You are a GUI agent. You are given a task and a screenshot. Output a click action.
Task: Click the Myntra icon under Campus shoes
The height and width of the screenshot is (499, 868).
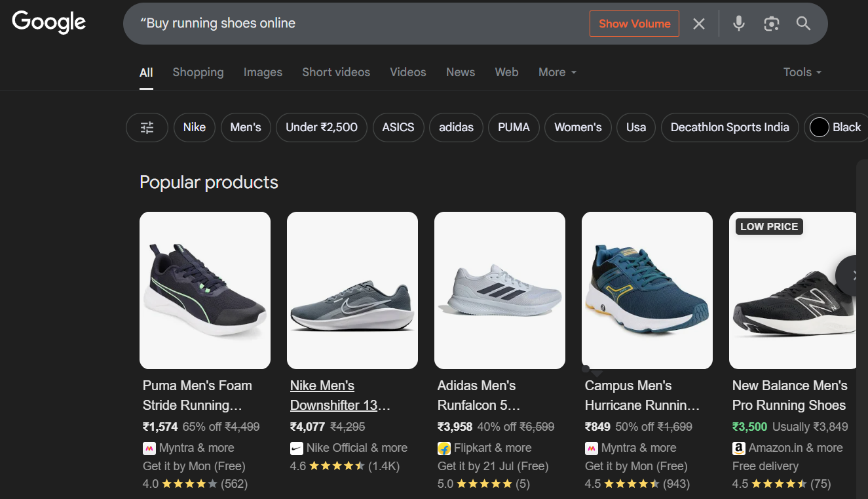point(591,448)
